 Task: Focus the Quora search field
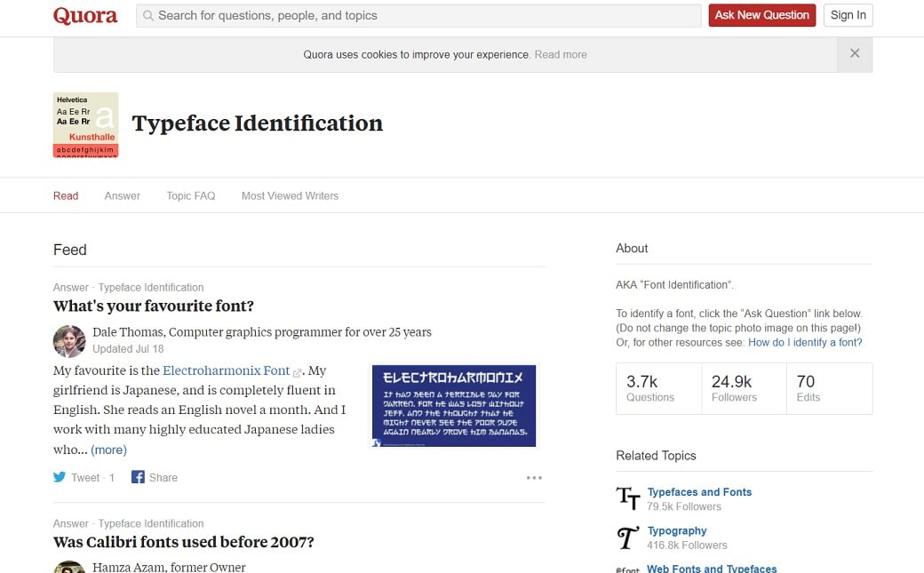(418, 15)
